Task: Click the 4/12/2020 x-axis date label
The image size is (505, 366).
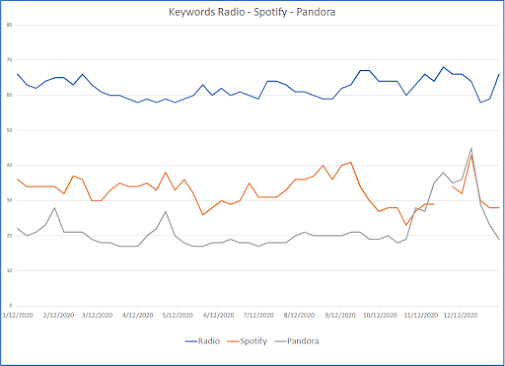Action: (138, 315)
